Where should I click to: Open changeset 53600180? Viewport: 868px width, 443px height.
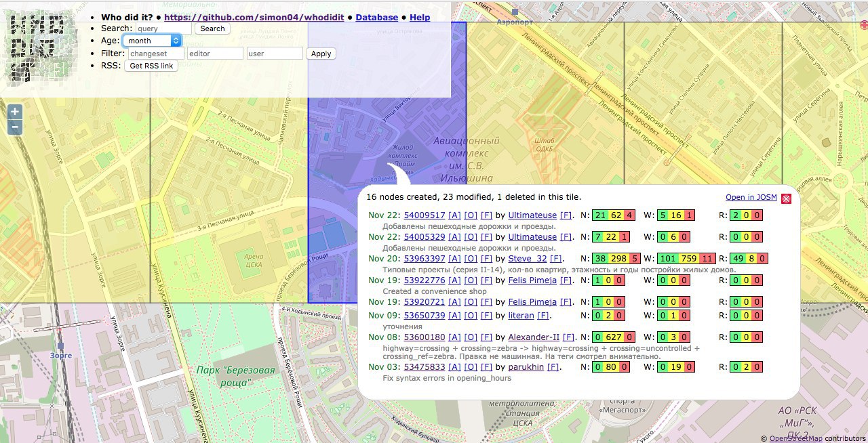click(425, 337)
